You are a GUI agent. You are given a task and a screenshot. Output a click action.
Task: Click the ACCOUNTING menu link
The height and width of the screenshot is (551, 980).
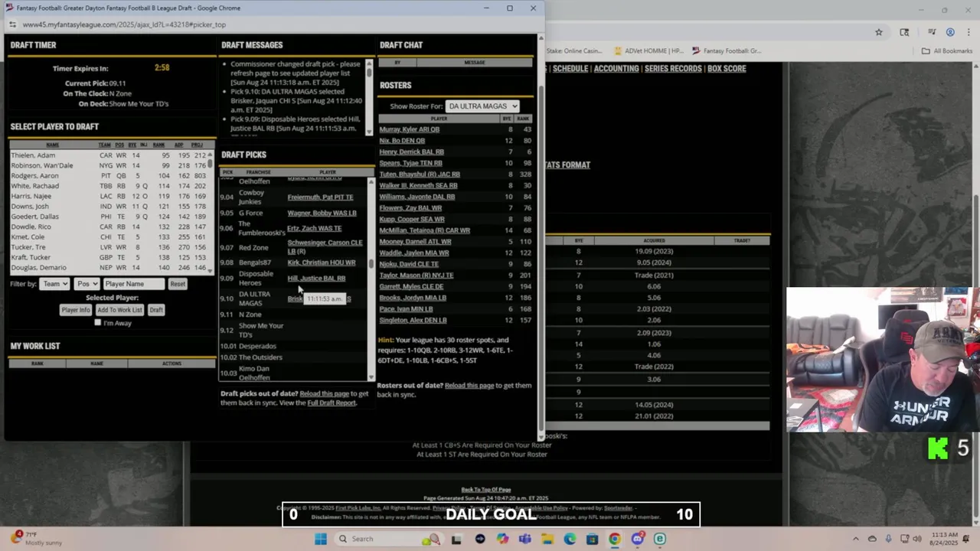click(x=616, y=69)
